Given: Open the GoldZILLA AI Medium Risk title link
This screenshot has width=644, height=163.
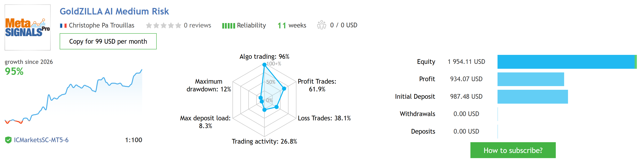Looking at the screenshot, I should pyautogui.click(x=114, y=11).
